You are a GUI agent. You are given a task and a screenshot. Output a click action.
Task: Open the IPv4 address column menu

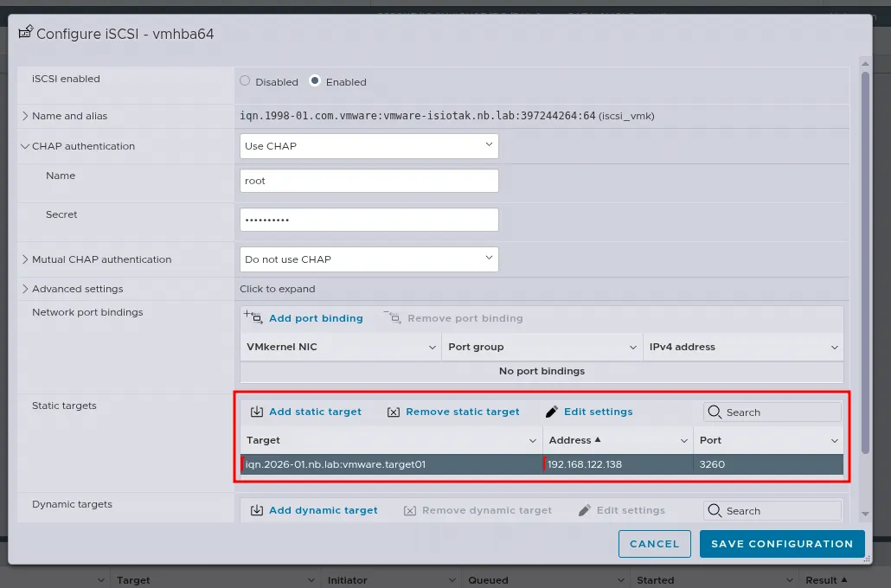[835, 347]
